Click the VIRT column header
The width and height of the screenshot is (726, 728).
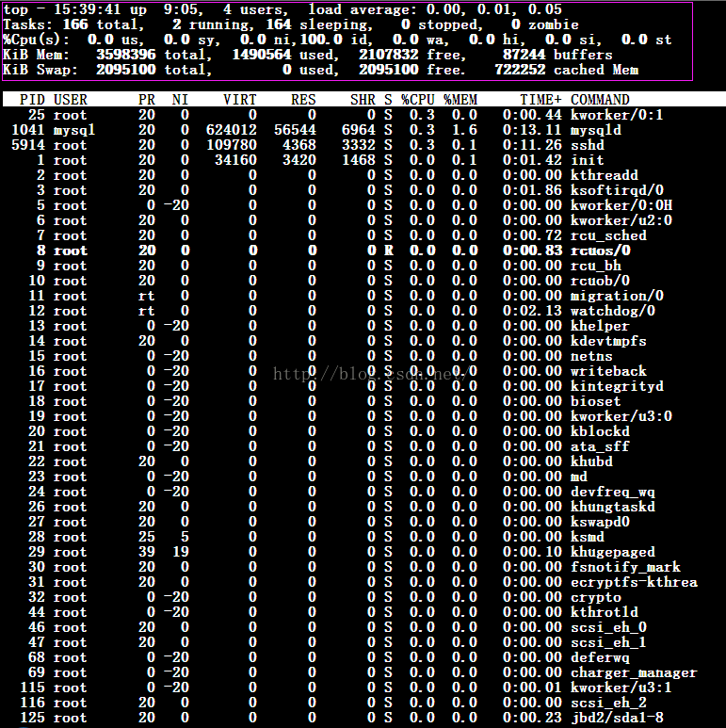pyautogui.click(x=239, y=99)
